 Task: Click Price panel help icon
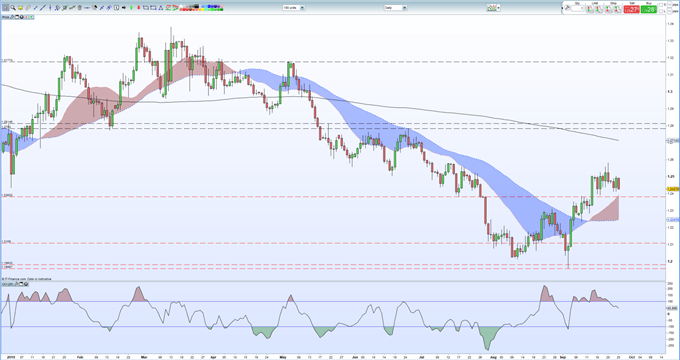click(x=22, y=17)
